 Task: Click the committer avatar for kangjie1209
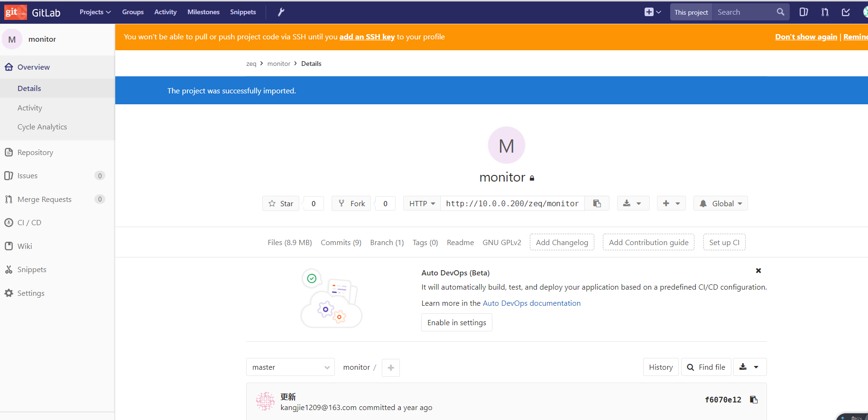click(x=265, y=401)
